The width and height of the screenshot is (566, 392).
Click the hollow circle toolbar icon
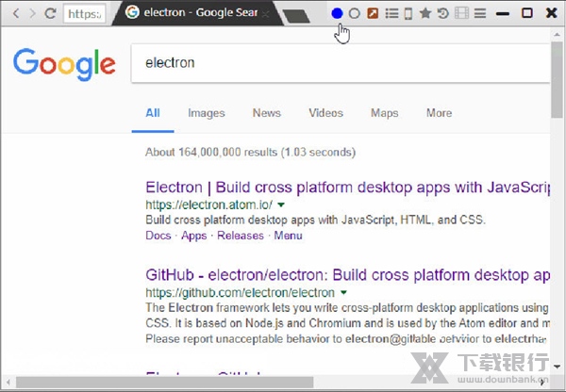355,13
